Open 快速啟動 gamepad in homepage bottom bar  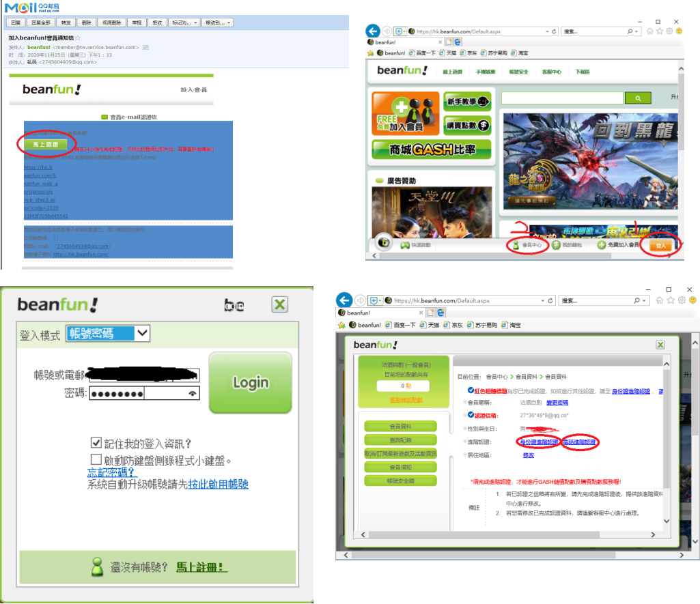coord(415,245)
